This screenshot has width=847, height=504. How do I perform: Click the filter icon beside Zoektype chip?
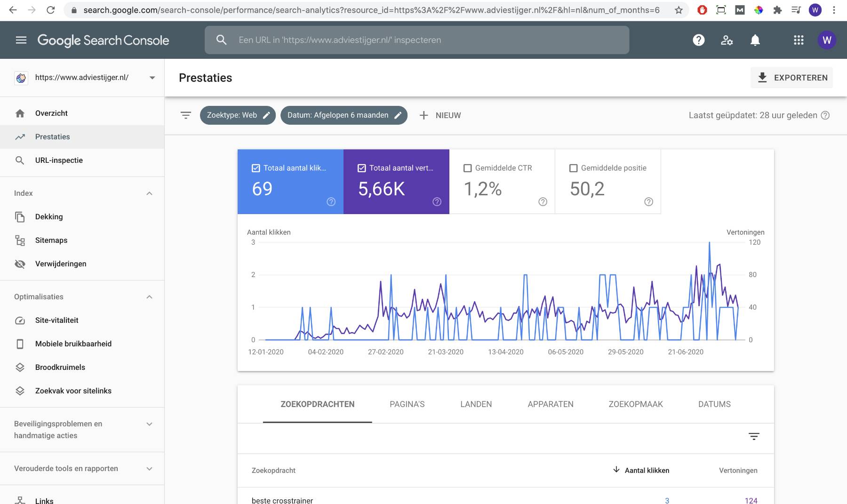[x=186, y=115]
